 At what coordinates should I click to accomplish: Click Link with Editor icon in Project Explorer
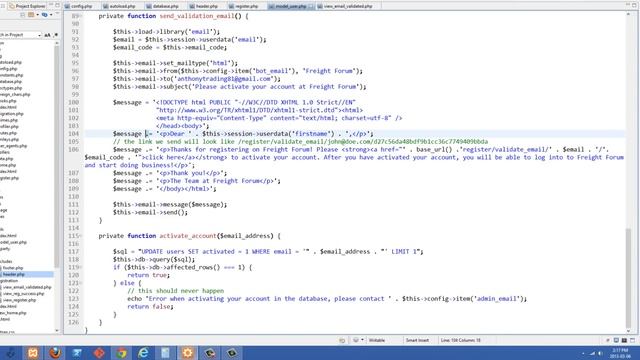click(44, 15)
